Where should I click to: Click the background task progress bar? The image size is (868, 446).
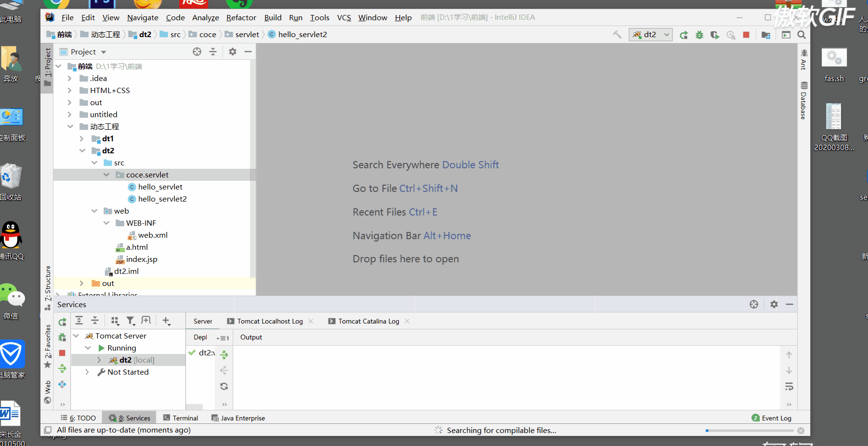749,431
